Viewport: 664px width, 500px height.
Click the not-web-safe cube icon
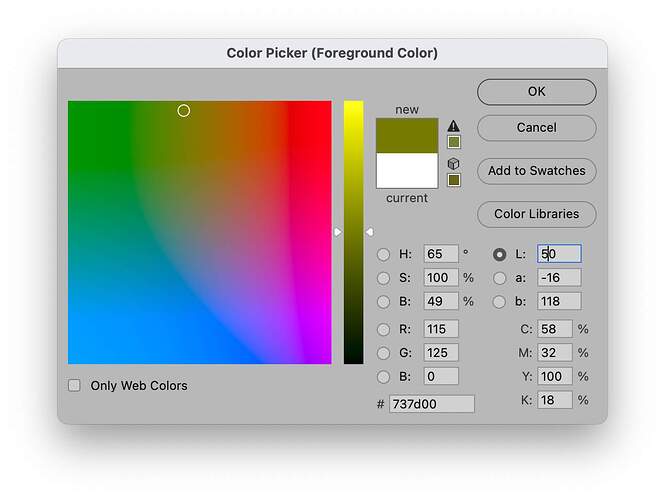pyautogui.click(x=454, y=163)
